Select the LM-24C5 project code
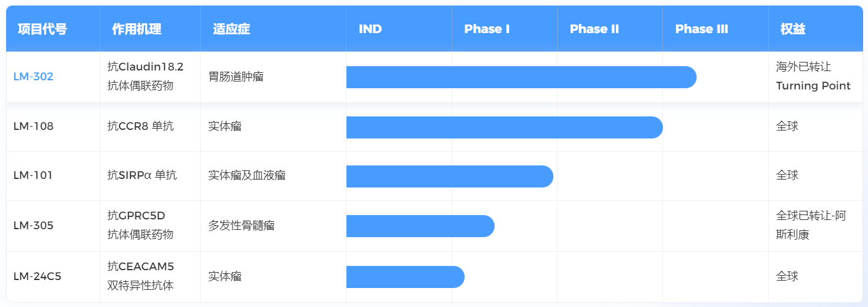 (x=37, y=276)
